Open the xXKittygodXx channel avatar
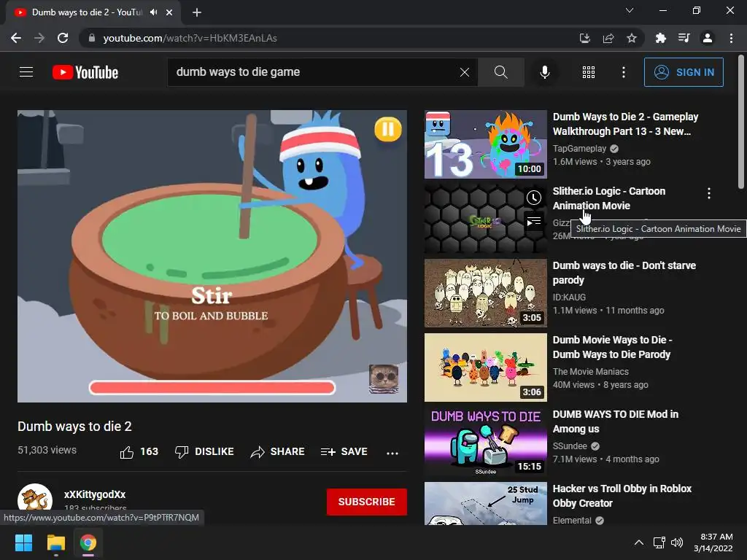This screenshot has width=747, height=560. click(x=35, y=499)
